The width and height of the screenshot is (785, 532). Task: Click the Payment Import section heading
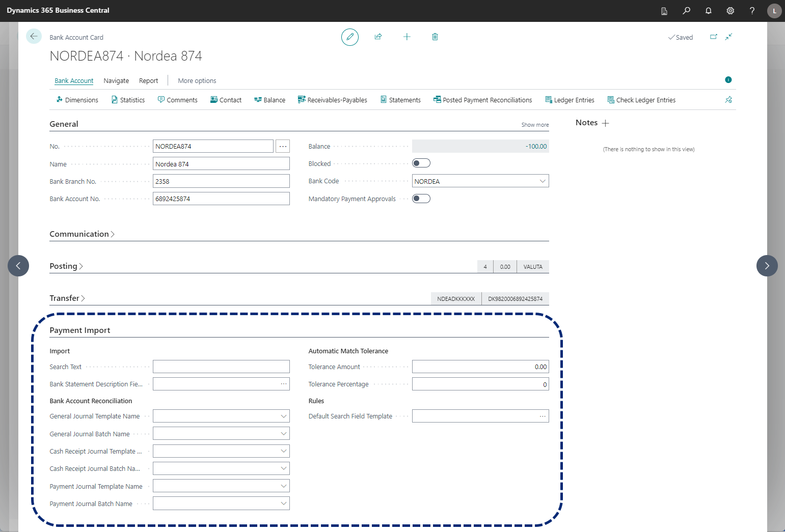pos(80,330)
